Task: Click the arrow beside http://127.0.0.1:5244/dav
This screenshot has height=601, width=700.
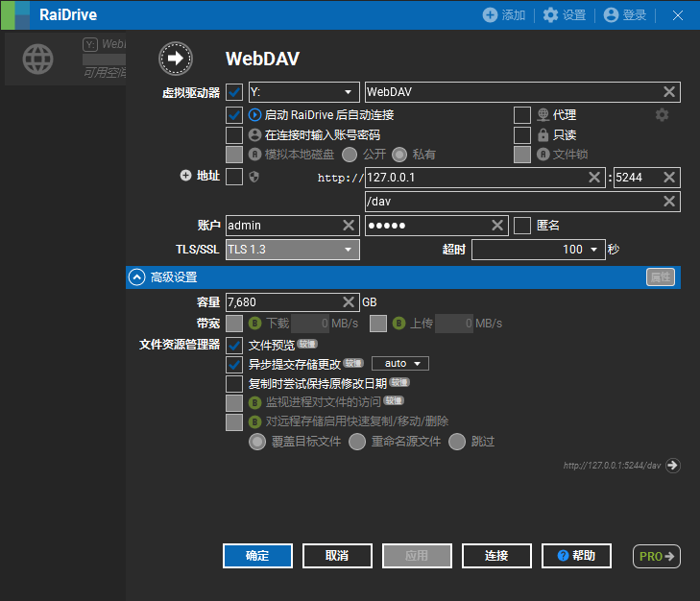Action: pyautogui.click(x=673, y=466)
